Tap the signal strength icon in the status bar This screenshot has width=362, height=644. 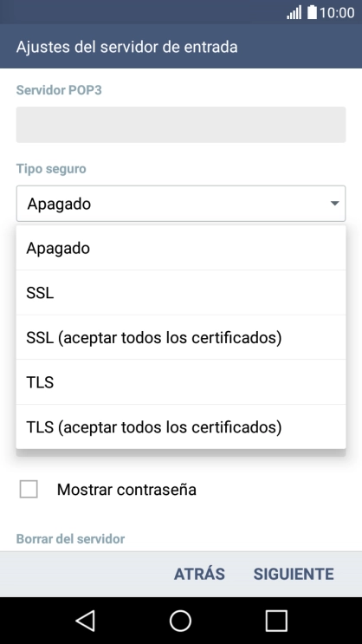pos(294,12)
